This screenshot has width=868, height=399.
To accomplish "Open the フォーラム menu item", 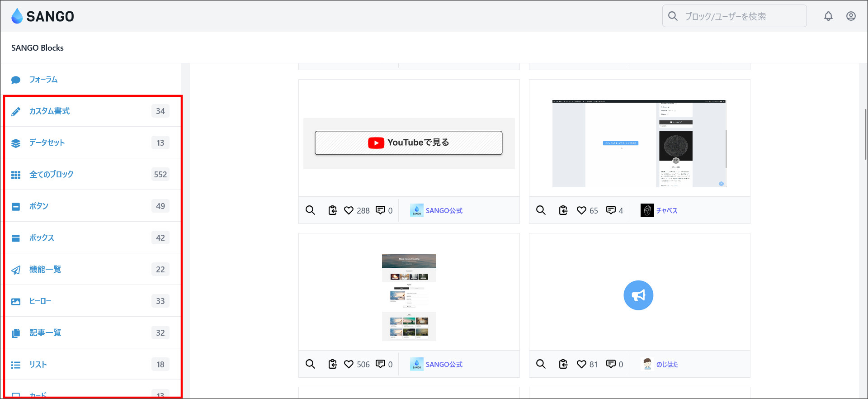I will [x=43, y=80].
